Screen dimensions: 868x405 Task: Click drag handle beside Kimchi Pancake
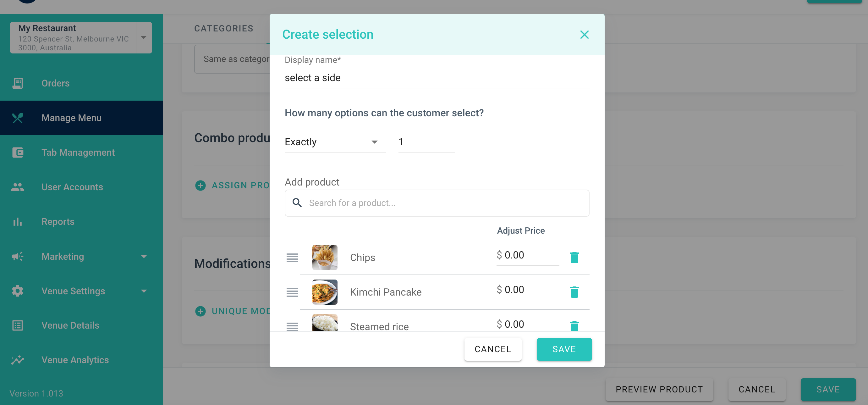[292, 292]
